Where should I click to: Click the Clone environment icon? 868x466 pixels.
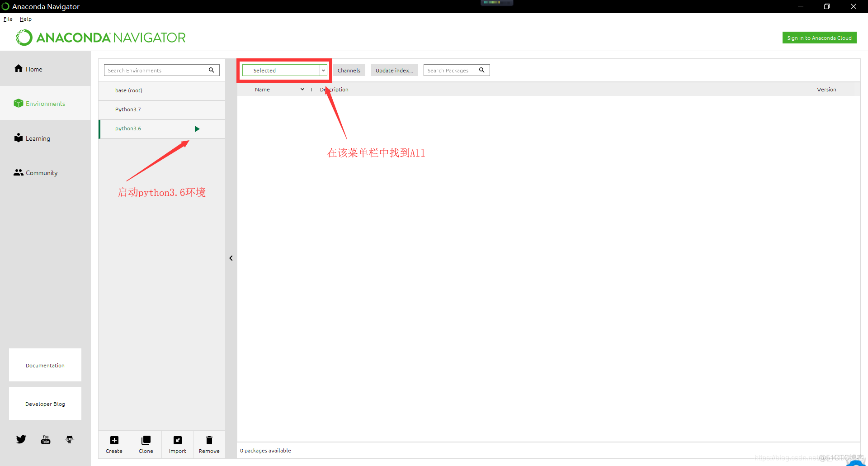coord(146,440)
